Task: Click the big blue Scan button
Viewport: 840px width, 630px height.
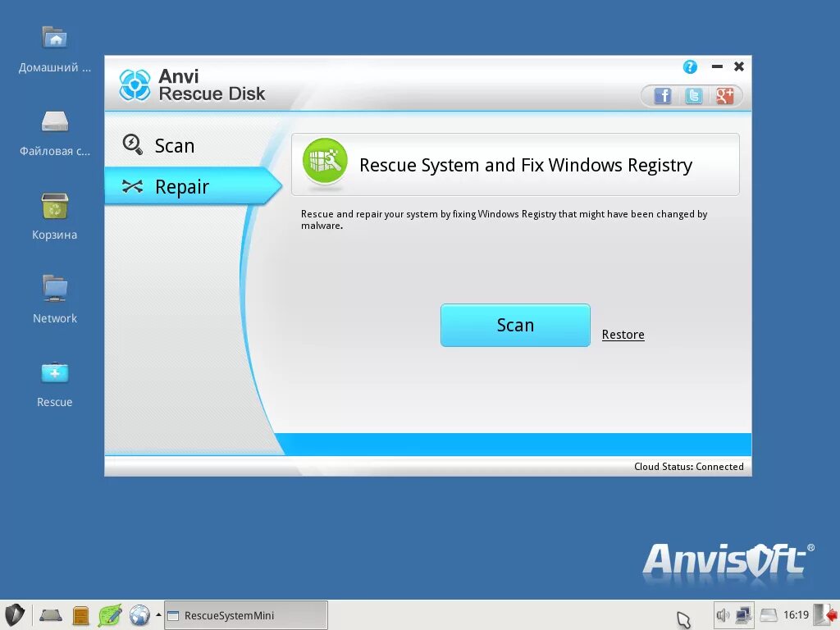Action: tap(515, 325)
